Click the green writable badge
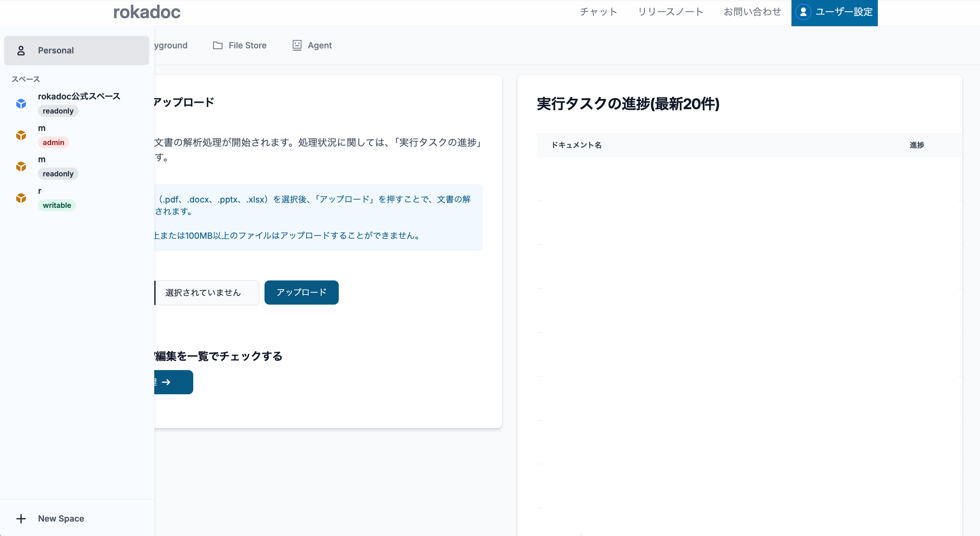Viewport: 980px width, 536px height. 57,205
